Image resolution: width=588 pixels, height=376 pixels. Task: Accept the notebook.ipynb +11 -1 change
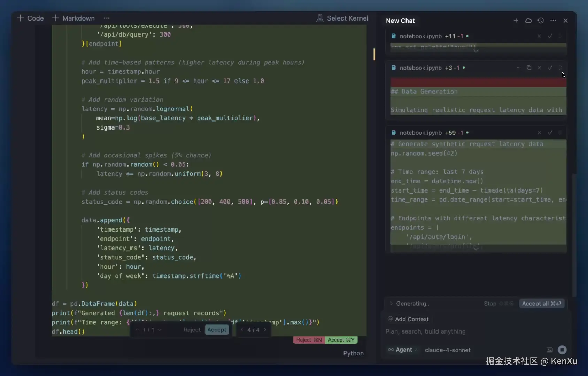550,36
